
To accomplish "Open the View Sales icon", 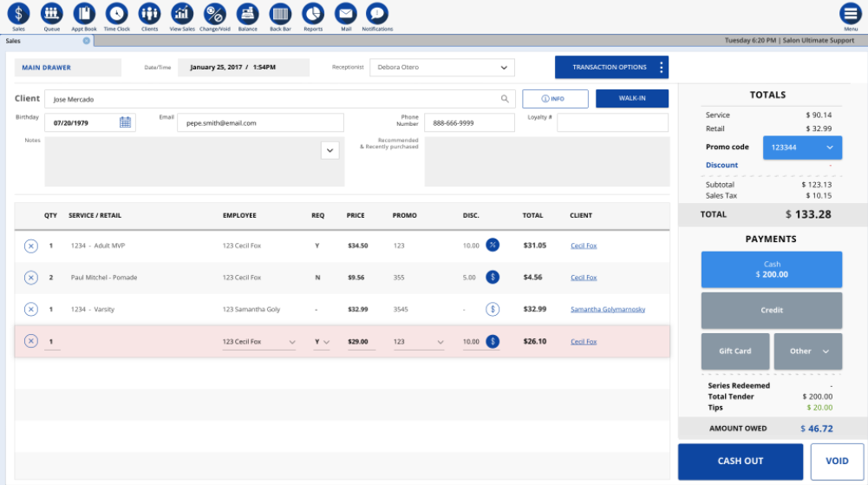I will coord(182,13).
